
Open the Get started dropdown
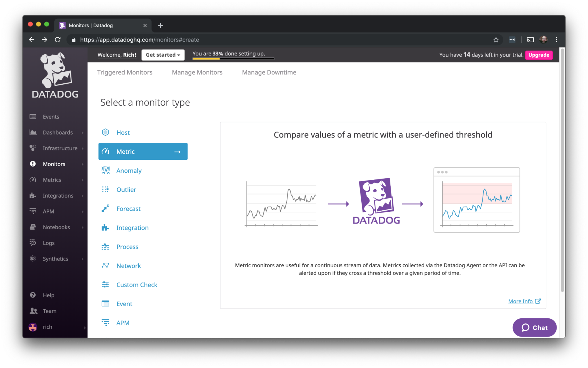(163, 55)
